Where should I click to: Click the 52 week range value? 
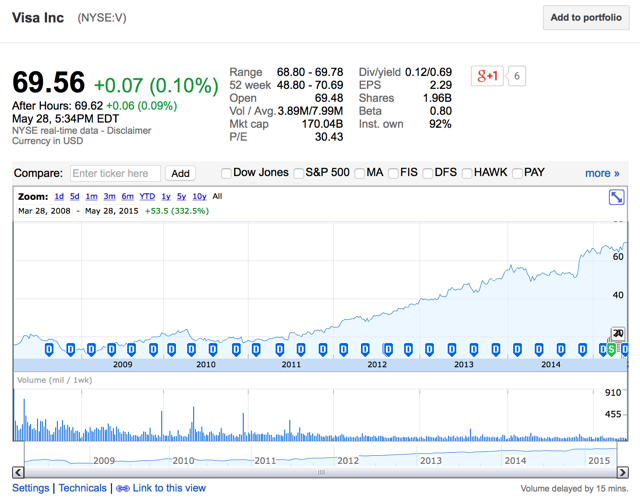310,85
